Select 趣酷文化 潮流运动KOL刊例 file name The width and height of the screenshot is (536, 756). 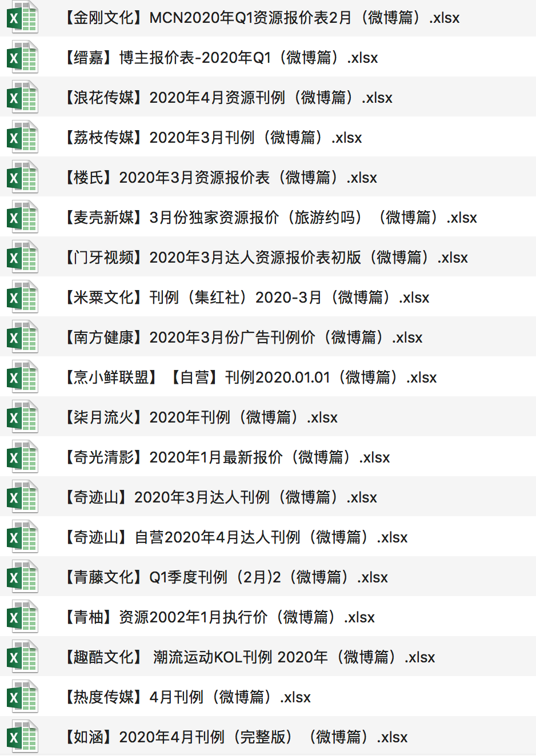pos(248,657)
